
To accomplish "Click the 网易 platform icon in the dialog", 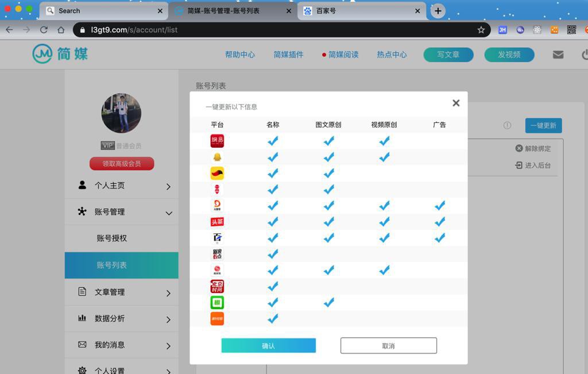I will (x=217, y=141).
